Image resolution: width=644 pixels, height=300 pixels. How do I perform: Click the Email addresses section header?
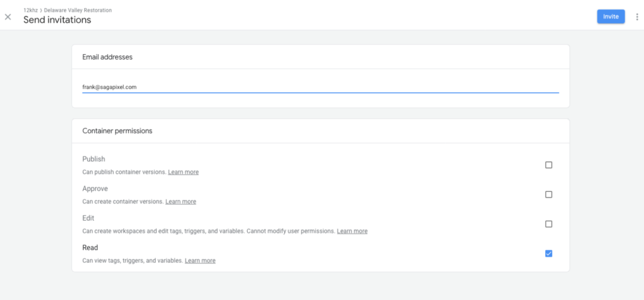pos(107,57)
